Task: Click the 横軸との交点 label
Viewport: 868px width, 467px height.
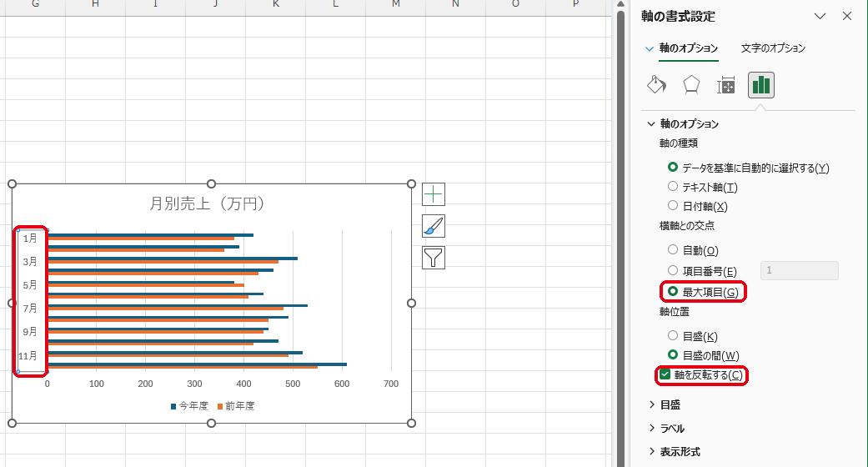Action: tap(687, 226)
